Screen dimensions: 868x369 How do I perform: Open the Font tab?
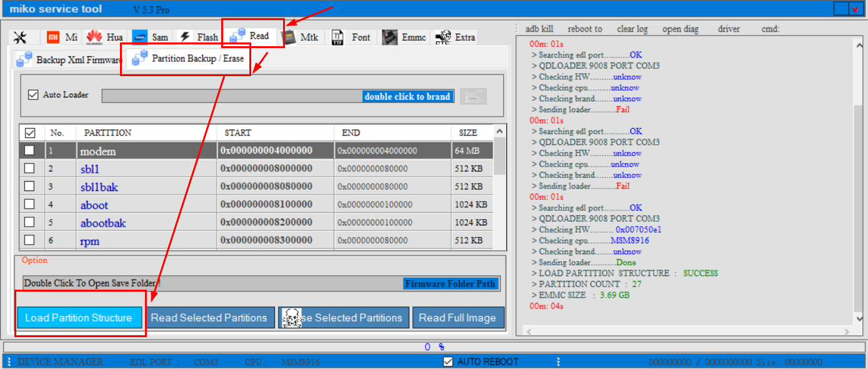(x=351, y=37)
